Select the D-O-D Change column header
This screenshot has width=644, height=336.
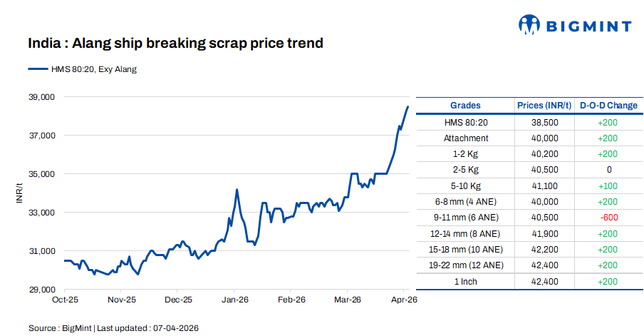tap(608, 106)
